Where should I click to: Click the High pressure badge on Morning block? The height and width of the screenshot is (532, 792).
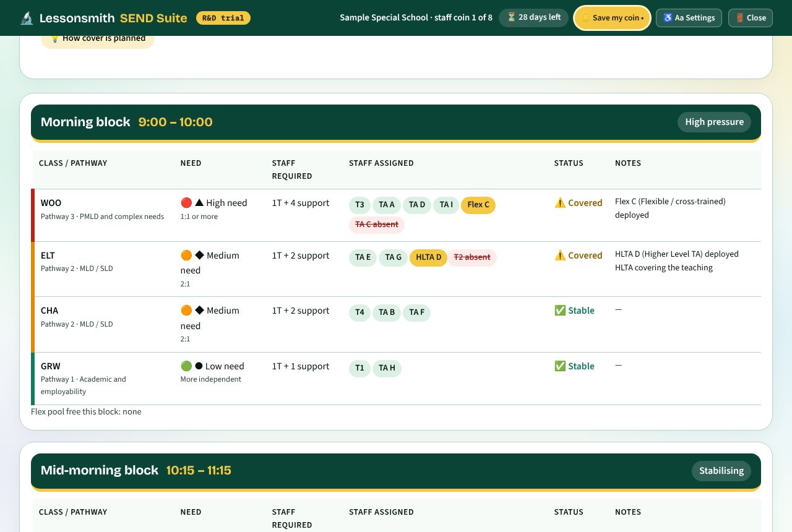coord(714,122)
